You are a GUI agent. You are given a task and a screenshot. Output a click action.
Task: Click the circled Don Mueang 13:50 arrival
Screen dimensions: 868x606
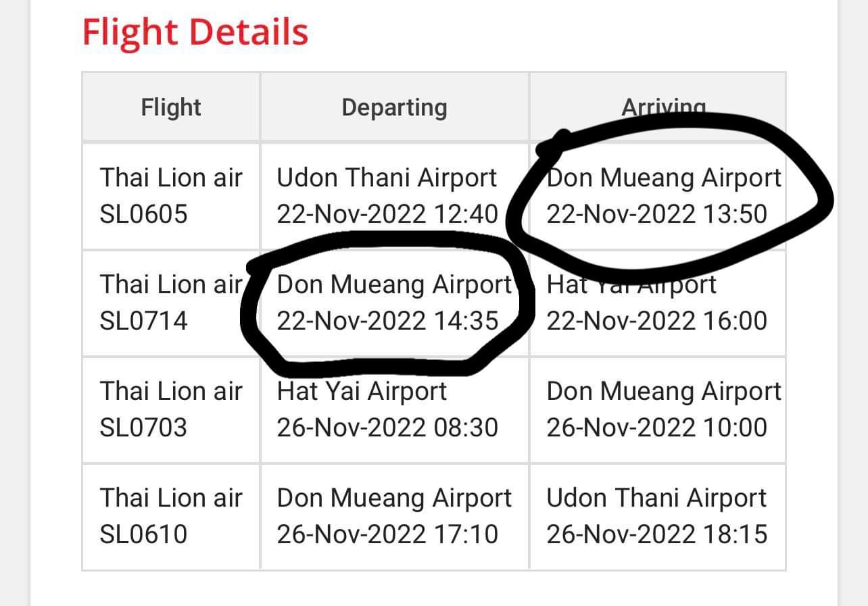pos(664,196)
